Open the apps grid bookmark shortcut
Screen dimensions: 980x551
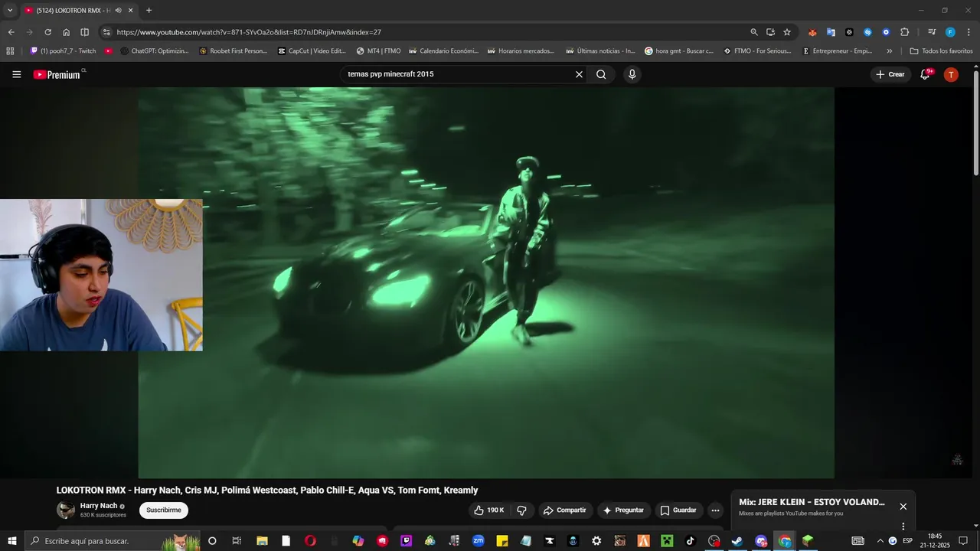pyautogui.click(x=10, y=51)
